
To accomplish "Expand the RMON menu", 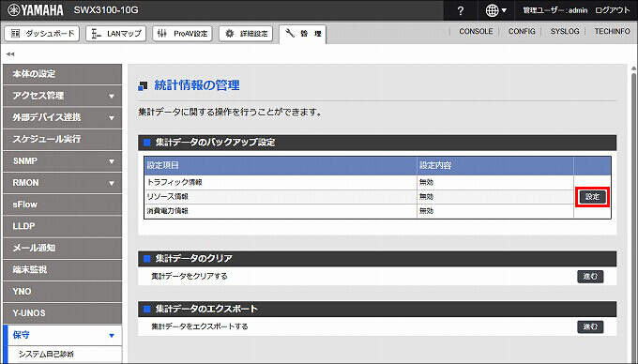I will click(62, 183).
